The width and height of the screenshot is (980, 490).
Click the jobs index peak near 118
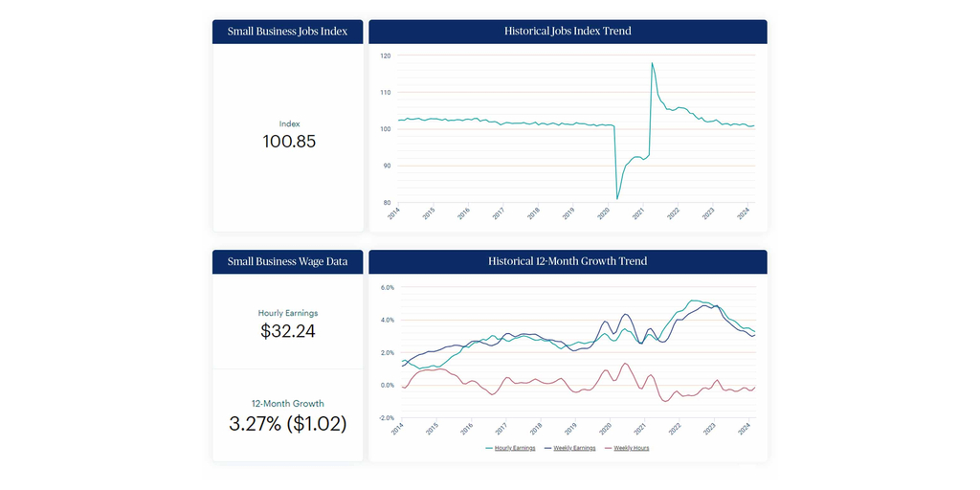[x=652, y=64]
